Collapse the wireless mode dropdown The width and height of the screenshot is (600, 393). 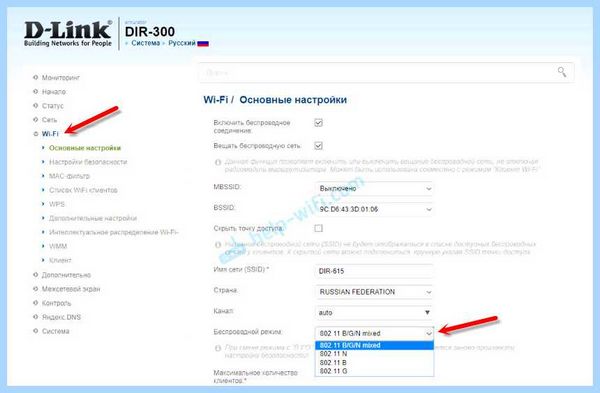tap(374, 333)
